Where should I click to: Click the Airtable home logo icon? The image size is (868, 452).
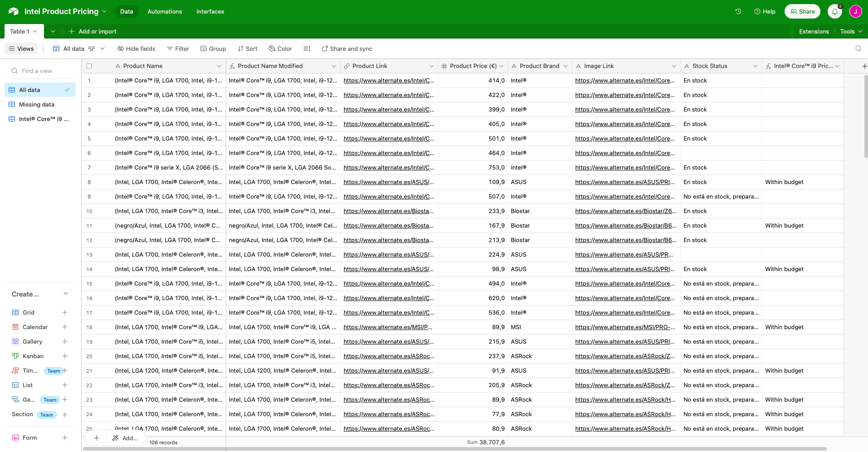tap(14, 11)
